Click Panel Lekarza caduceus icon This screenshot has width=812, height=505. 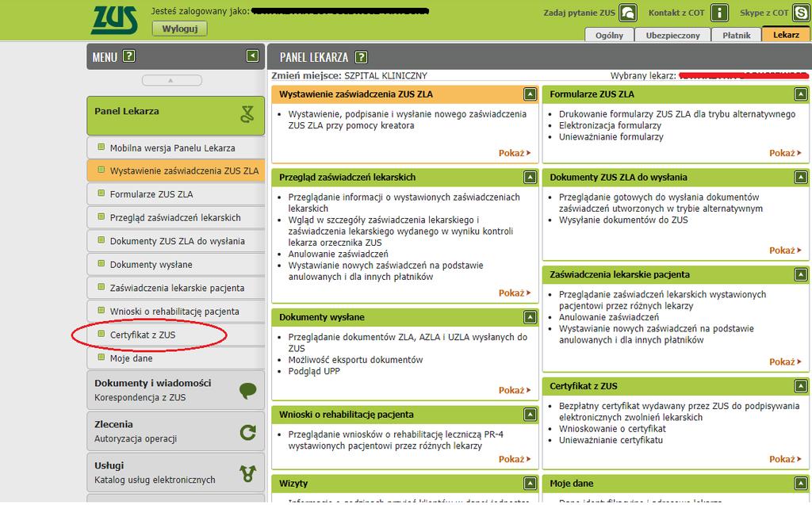pos(247,114)
